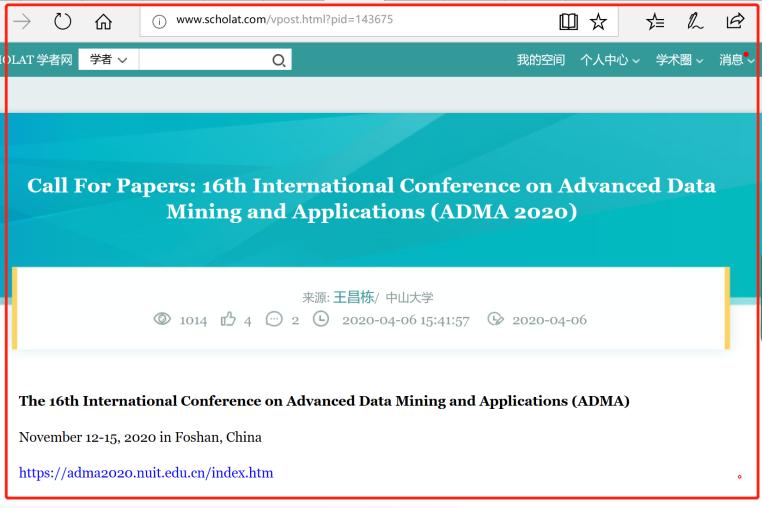
Task: Open author 王昌栋 profile link
Action: click(x=353, y=297)
